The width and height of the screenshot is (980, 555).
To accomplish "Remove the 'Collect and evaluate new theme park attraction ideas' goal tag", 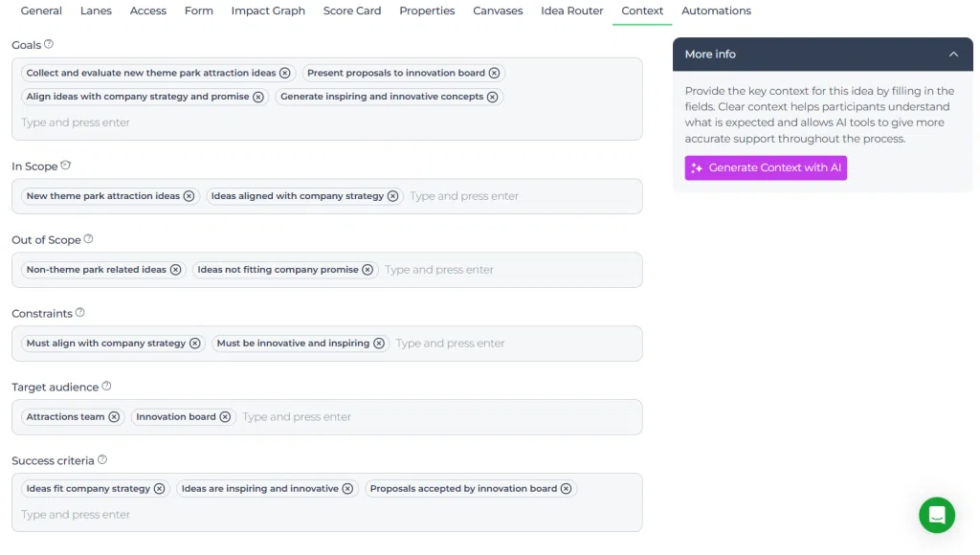I will click(285, 73).
